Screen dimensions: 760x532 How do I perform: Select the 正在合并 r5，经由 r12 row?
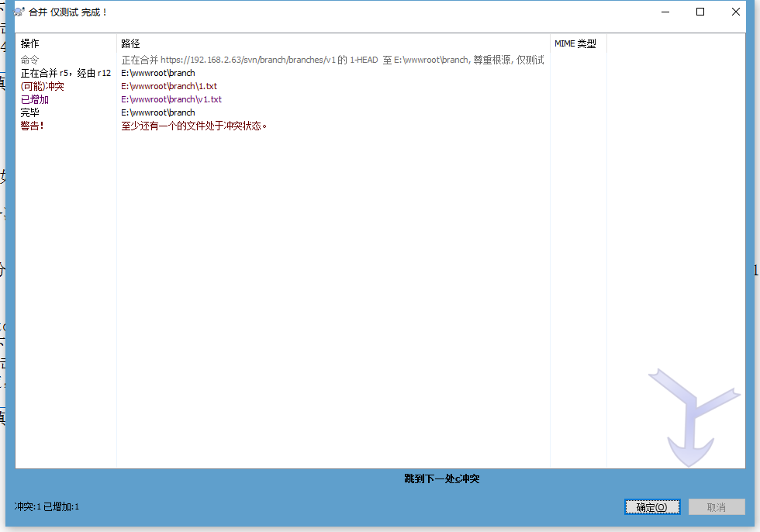(380, 73)
